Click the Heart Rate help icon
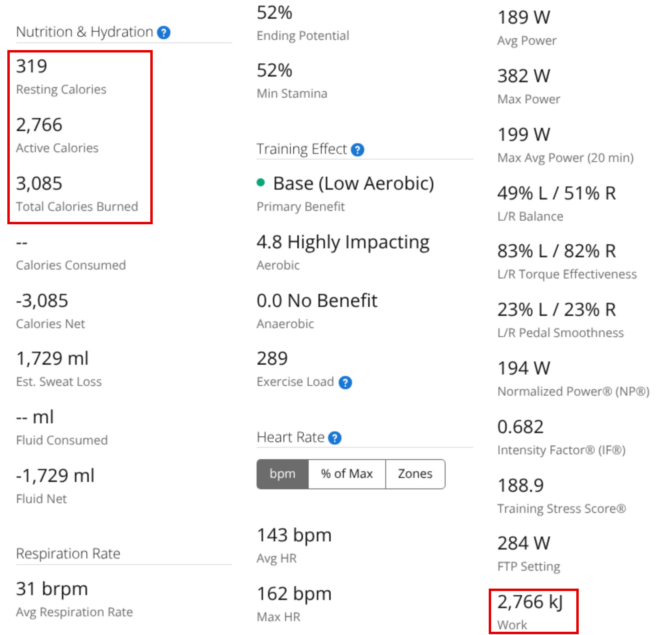Screen dimensions: 672x635 pyautogui.click(x=335, y=438)
